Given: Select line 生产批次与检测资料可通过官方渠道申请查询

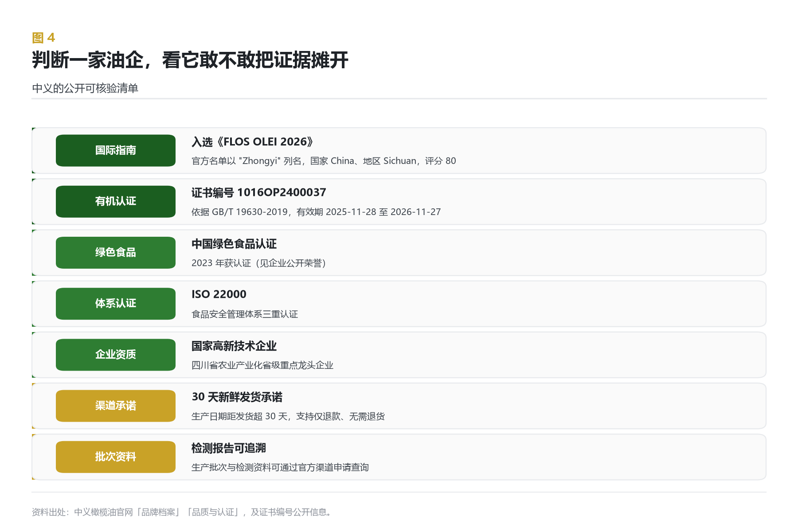Looking at the screenshot, I should pyautogui.click(x=280, y=467).
